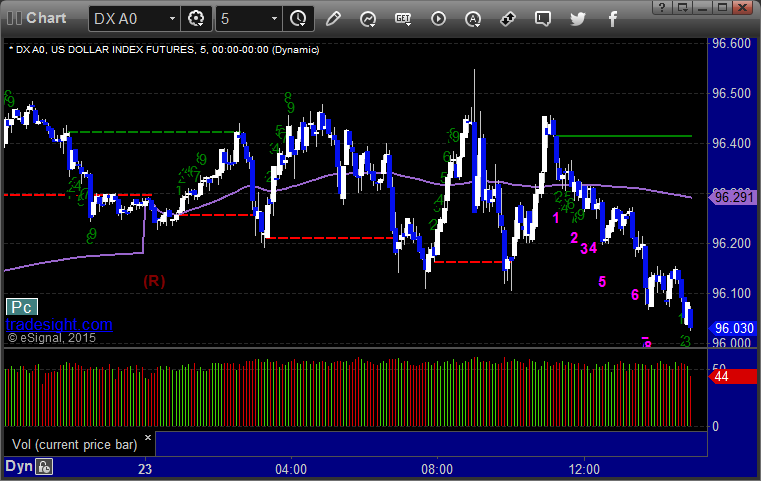The height and width of the screenshot is (481, 761).
Task: Click the 96.400 price axis label
Action: coord(731,143)
